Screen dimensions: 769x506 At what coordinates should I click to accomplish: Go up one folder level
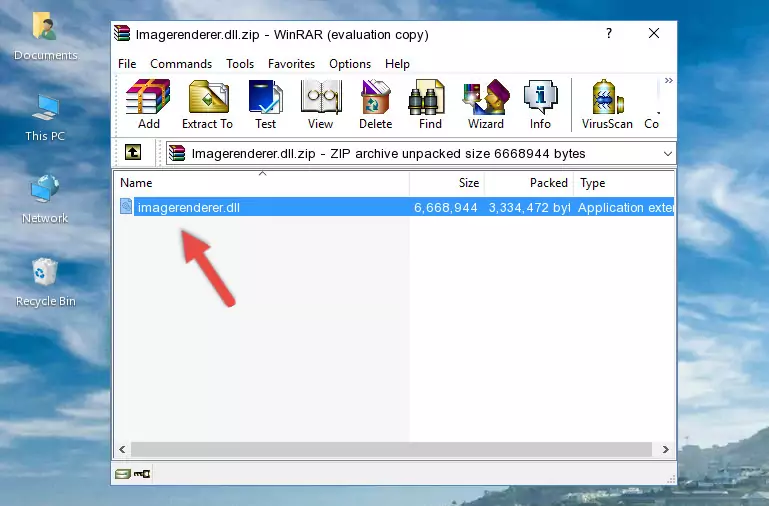pyautogui.click(x=133, y=152)
